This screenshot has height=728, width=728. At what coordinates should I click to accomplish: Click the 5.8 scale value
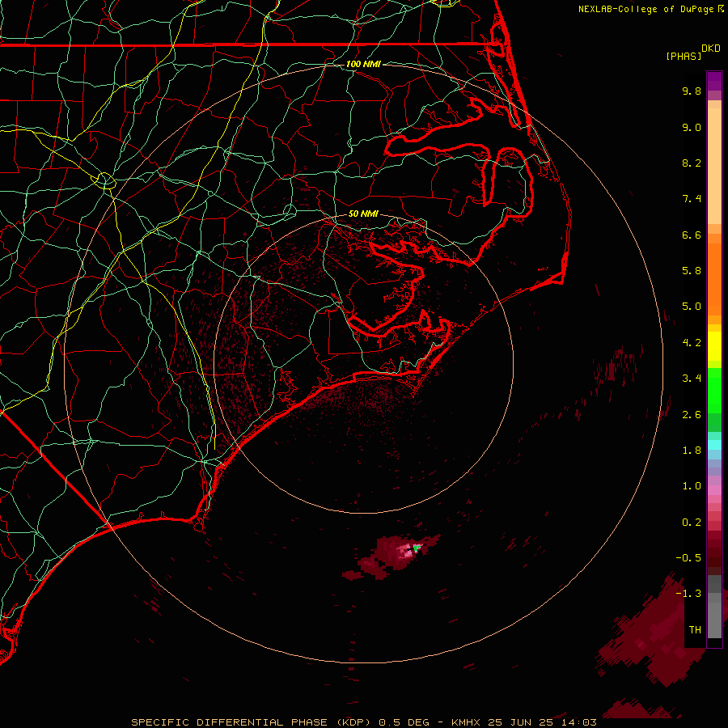click(692, 271)
